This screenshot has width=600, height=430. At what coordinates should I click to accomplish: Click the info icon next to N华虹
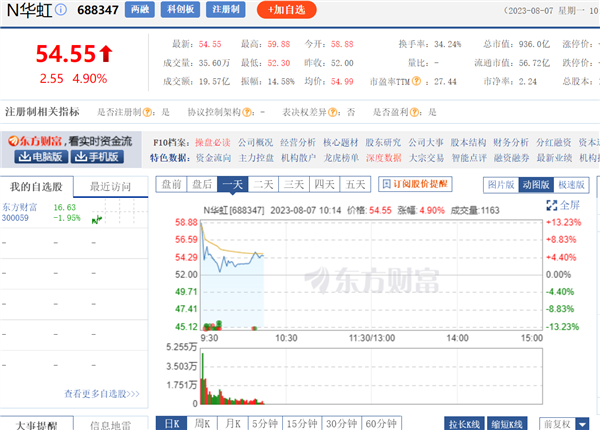61,10
